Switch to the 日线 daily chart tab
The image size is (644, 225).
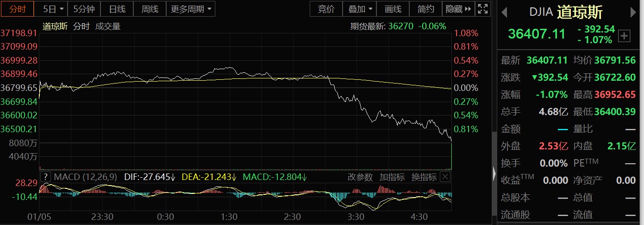pyautogui.click(x=117, y=9)
